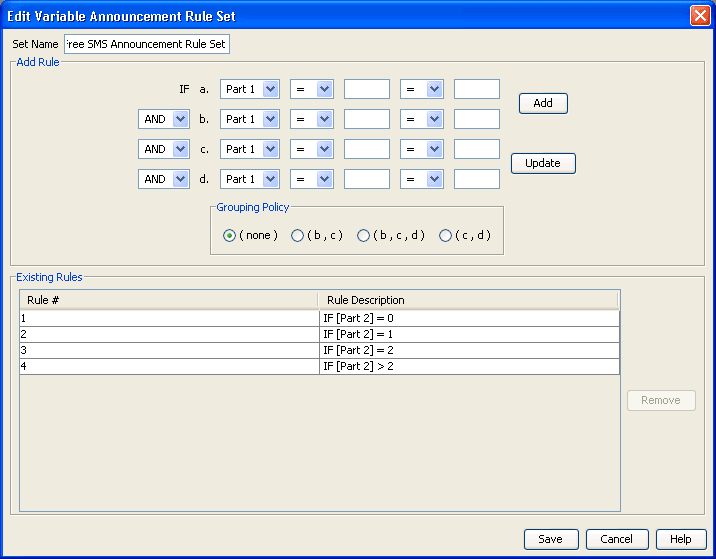Select rule 'IF [Part 2] = 0'
716x559 pixels.
point(469,318)
